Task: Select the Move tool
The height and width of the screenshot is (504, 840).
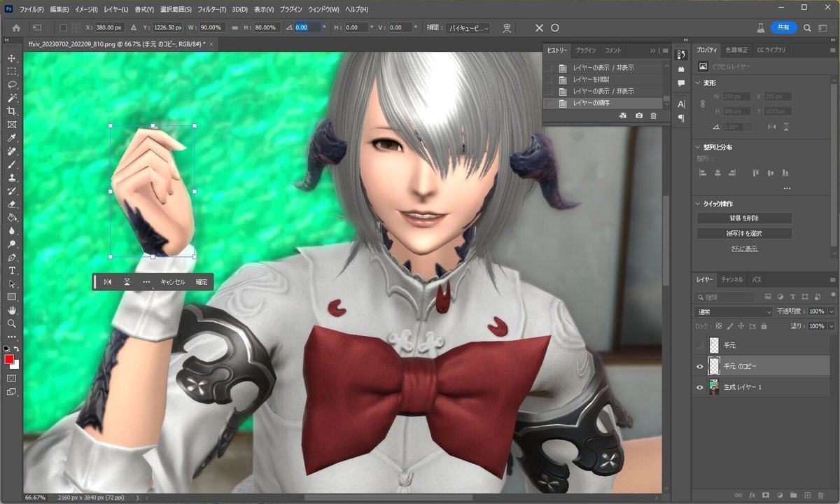Action: pyautogui.click(x=12, y=58)
